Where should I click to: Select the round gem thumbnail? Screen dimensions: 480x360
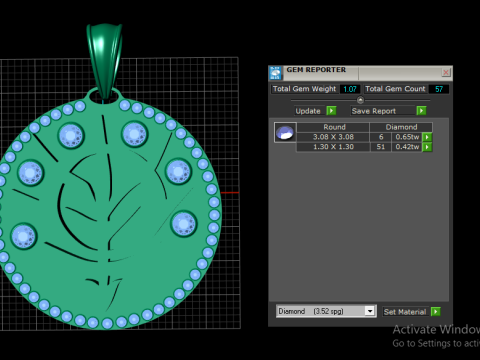[285, 132]
